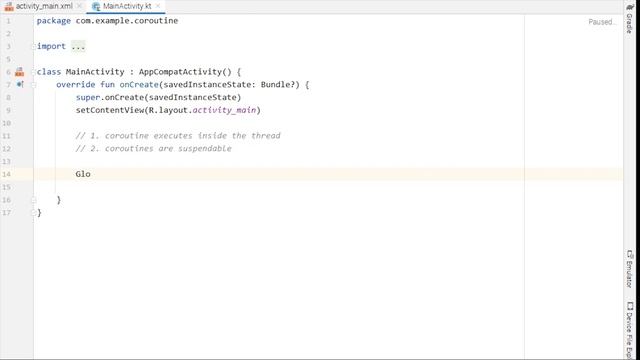Select the MainActivity.kt tab

click(x=127, y=6)
